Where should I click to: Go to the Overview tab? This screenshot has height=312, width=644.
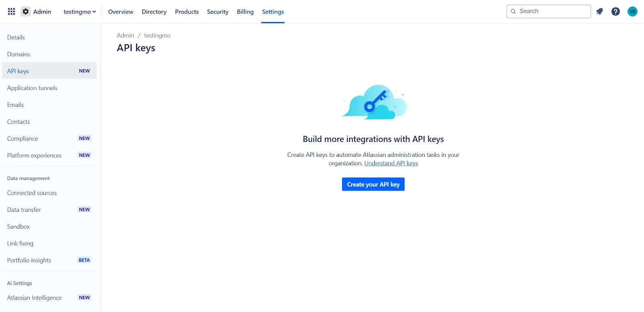point(121,12)
